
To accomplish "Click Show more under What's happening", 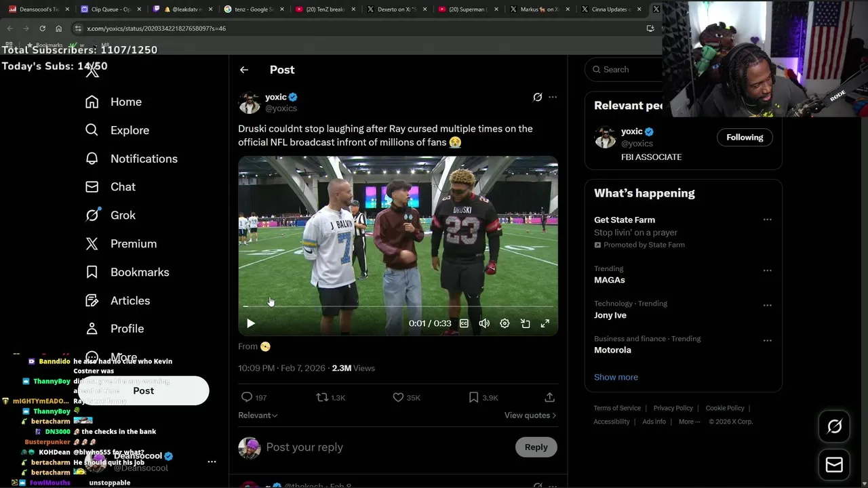I will (616, 377).
